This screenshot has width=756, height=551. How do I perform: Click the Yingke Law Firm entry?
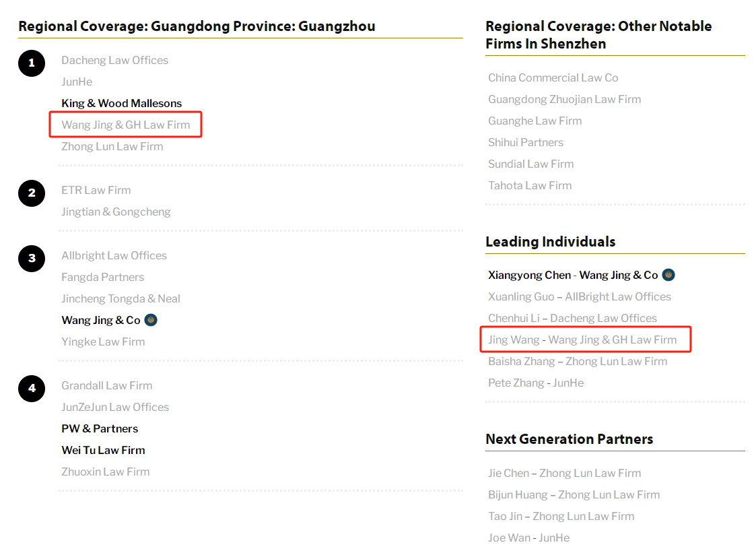[103, 342]
